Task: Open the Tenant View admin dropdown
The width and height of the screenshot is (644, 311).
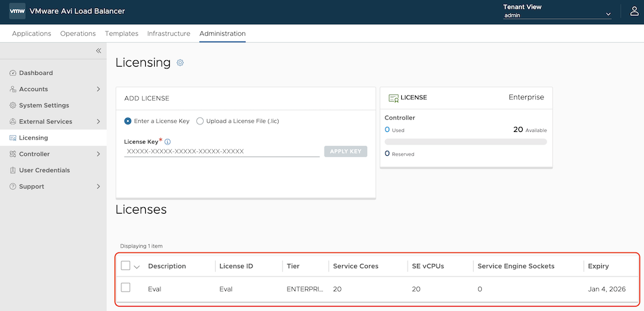Action: coord(557,15)
